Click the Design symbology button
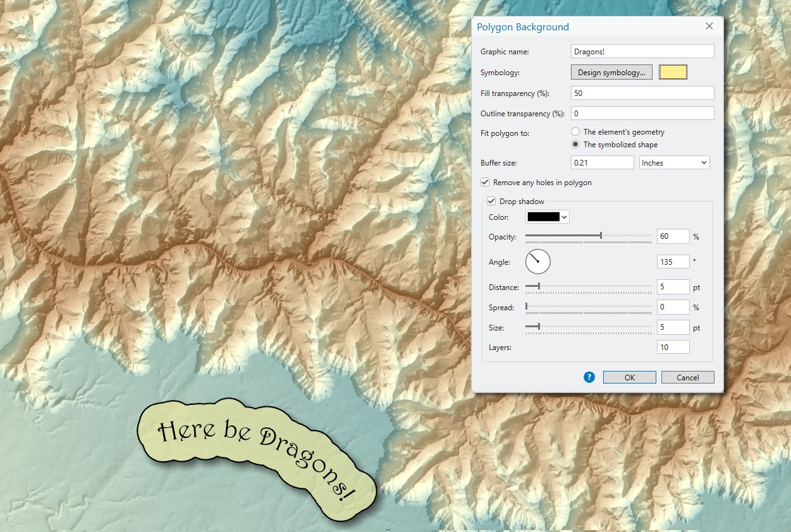The image size is (791, 532). (x=611, y=73)
